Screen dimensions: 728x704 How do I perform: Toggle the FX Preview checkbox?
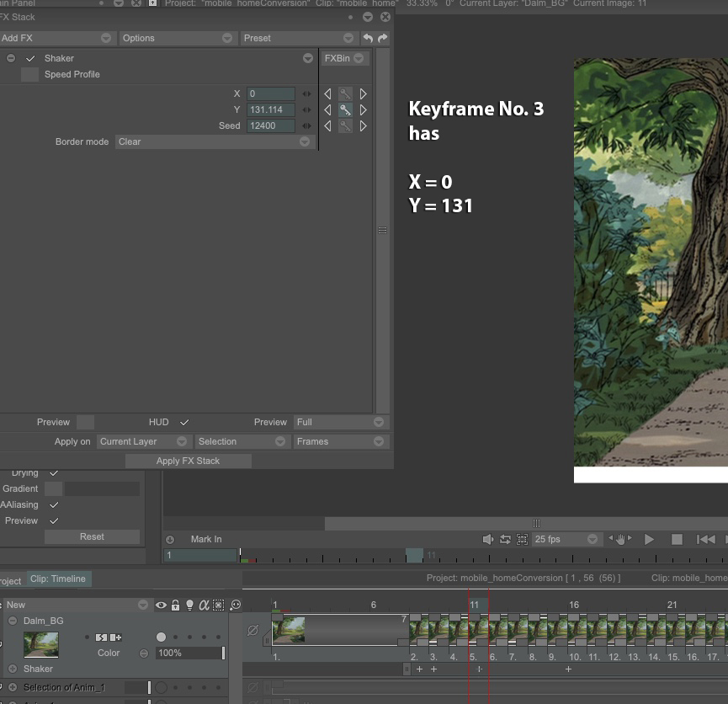[x=85, y=423]
